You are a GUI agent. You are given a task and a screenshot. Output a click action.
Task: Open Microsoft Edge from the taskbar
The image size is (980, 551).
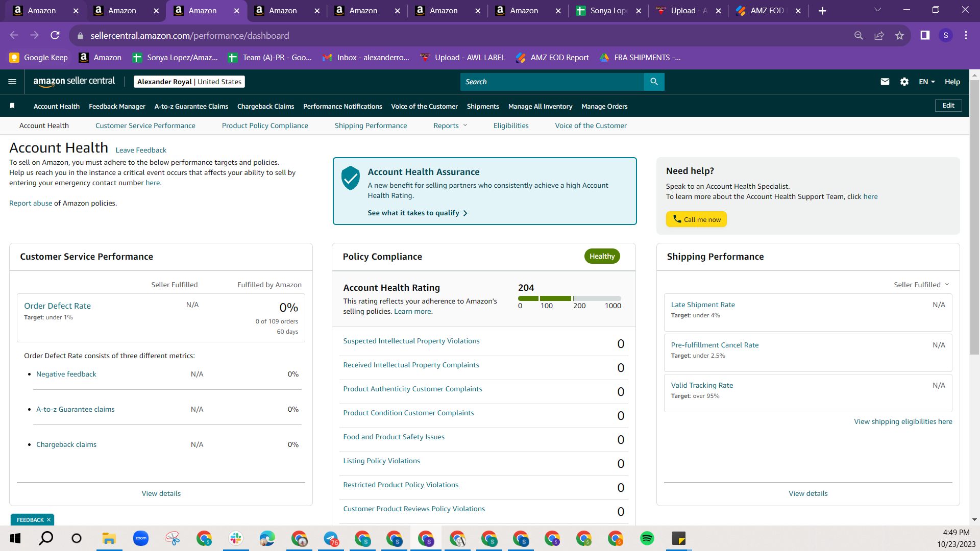(x=267, y=538)
